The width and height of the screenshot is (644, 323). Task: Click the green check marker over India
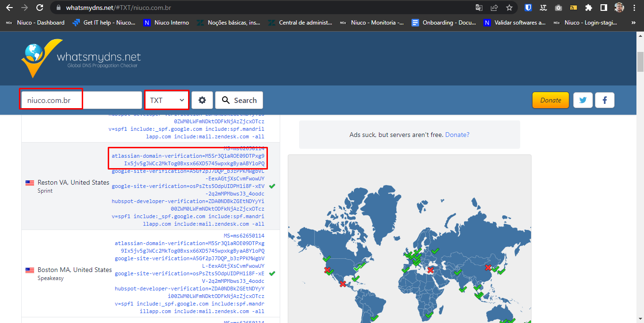pyautogui.click(x=463, y=289)
